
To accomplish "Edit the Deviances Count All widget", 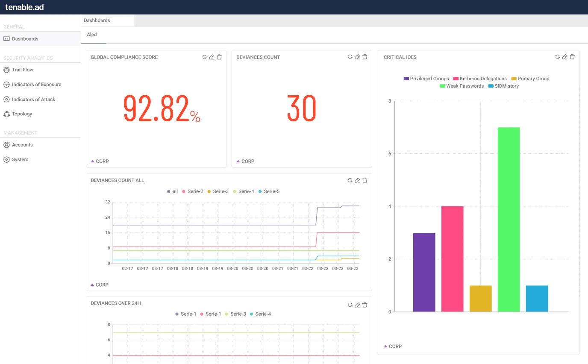I will tap(357, 180).
